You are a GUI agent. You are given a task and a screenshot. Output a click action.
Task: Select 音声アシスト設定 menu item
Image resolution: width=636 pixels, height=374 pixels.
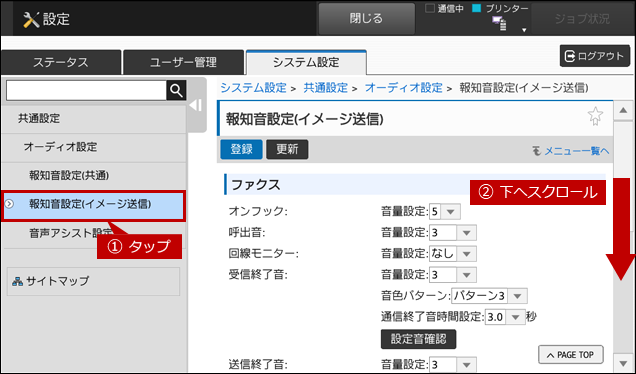(x=94, y=234)
